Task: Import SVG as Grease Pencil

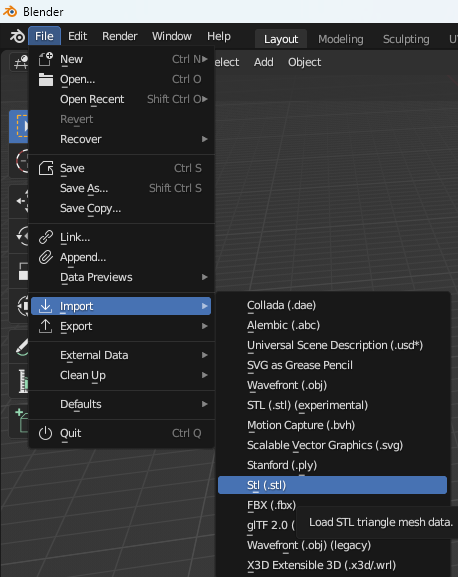Action: [x=333, y=365]
